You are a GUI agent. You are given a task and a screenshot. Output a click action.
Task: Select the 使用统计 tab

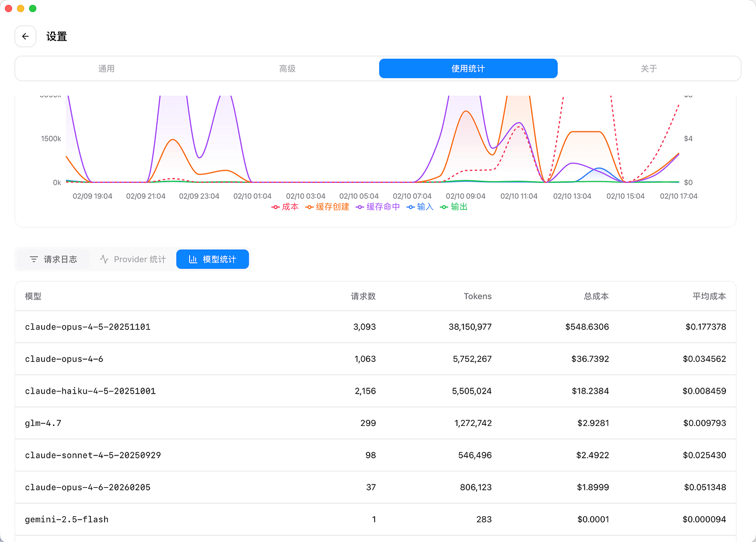(468, 68)
